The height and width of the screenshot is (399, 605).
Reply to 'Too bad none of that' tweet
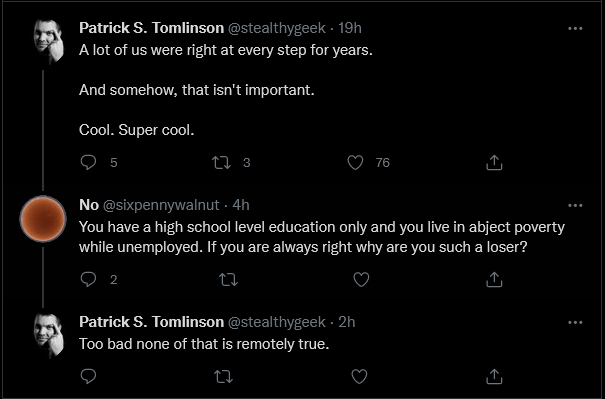click(x=88, y=376)
